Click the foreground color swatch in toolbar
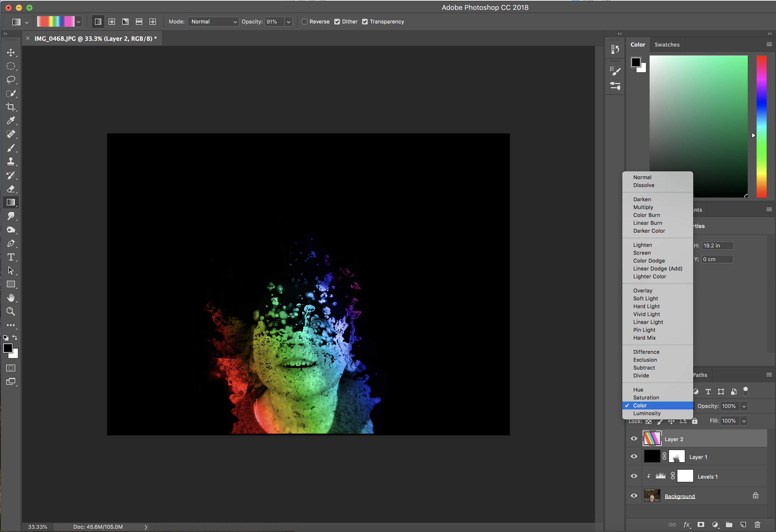This screenshot has height=532, width=776. click(x=8, y=348)
